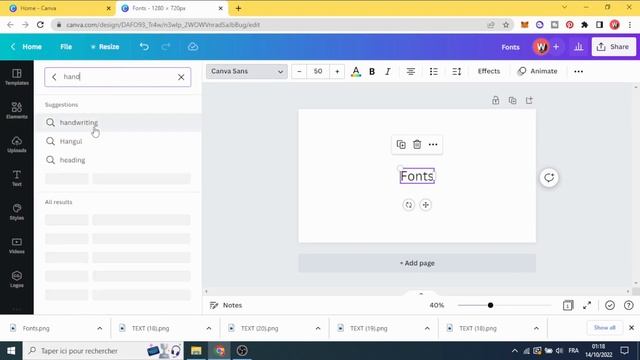Enter fullscreen present mode
The height and width of the screenshot is (360, 640).
[587, 305]
